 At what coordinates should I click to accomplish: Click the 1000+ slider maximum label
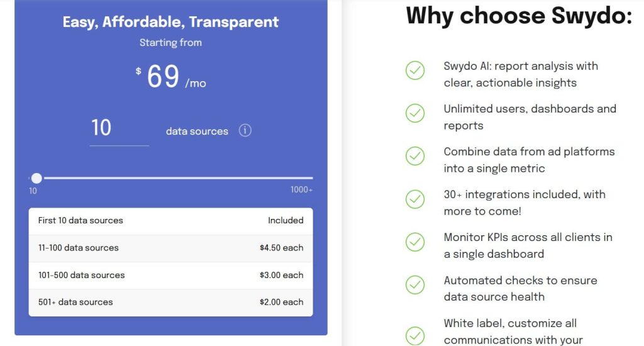pyautogui.click(x=301, y=190)
